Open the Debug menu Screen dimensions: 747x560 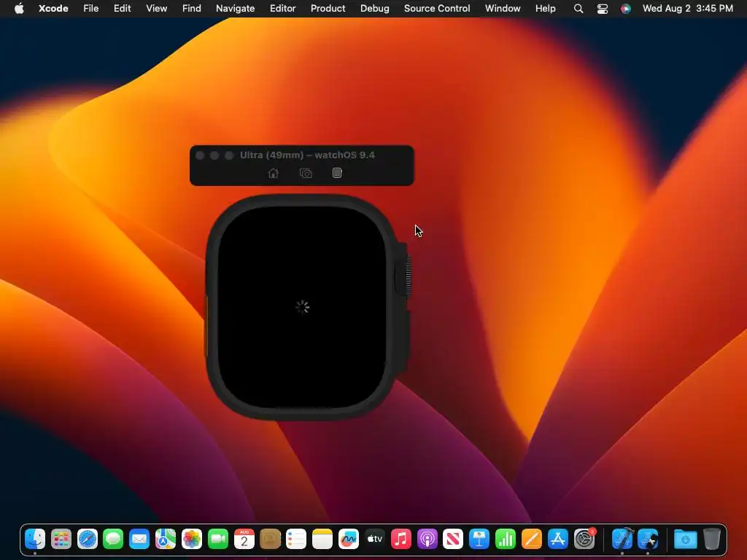click(x=374, y=9)
